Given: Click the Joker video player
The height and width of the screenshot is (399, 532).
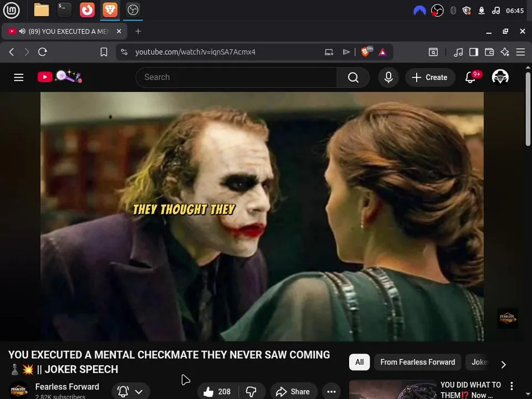Looking at the screenshot, I should [262, 217].
